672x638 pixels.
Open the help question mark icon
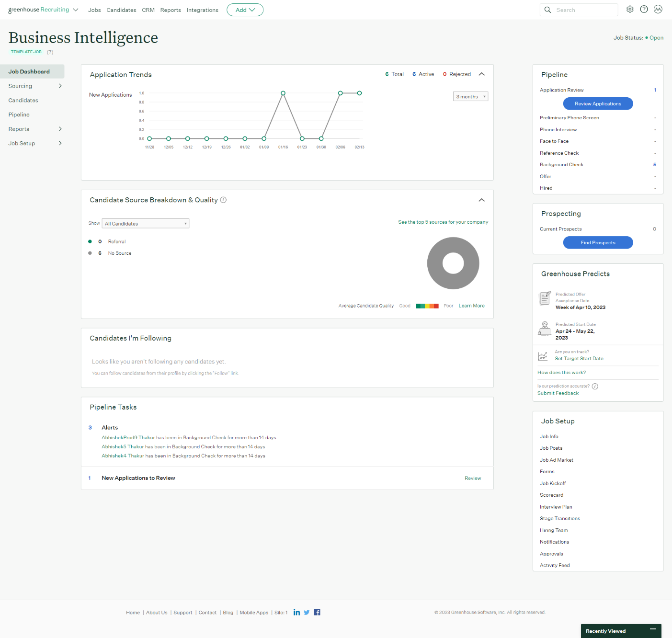click(x=644, y=9)
